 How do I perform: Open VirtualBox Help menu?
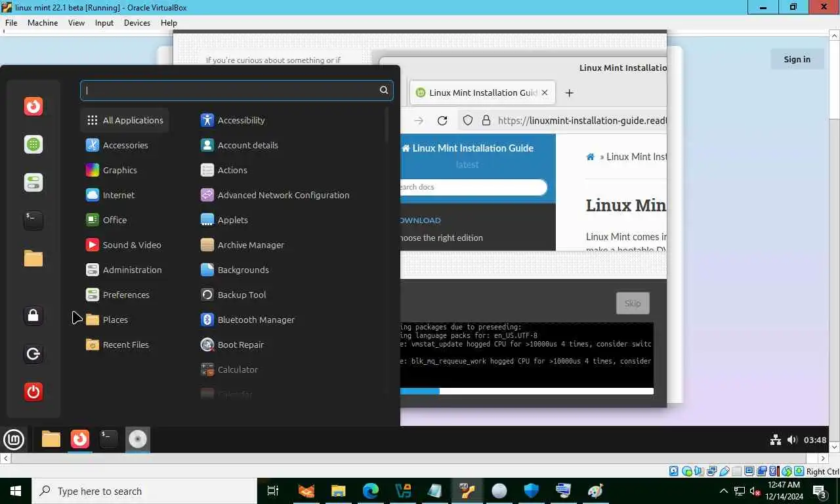tap(169, 22)
